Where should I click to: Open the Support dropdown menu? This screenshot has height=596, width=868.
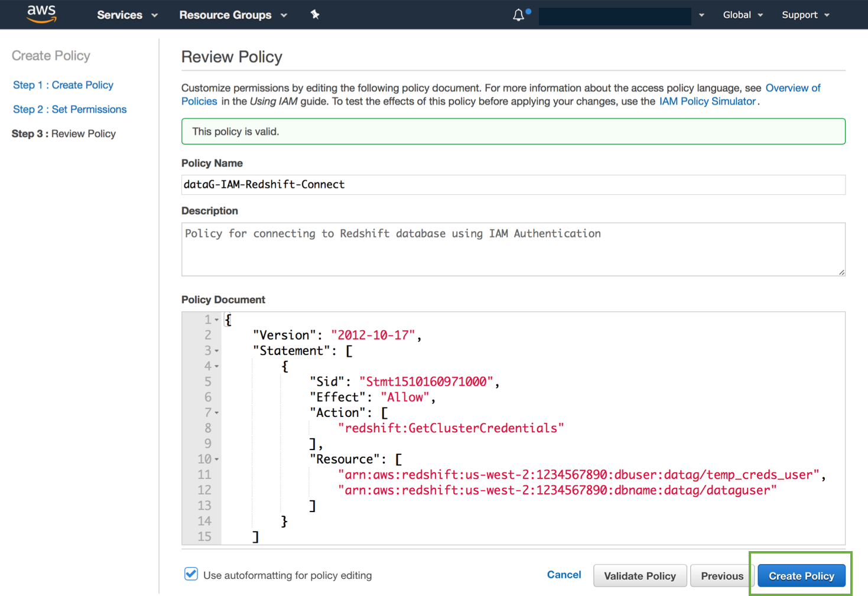[805, 15]
